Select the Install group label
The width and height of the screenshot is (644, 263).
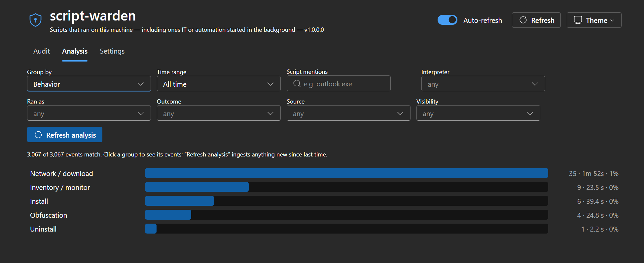(x=39, y=201)
